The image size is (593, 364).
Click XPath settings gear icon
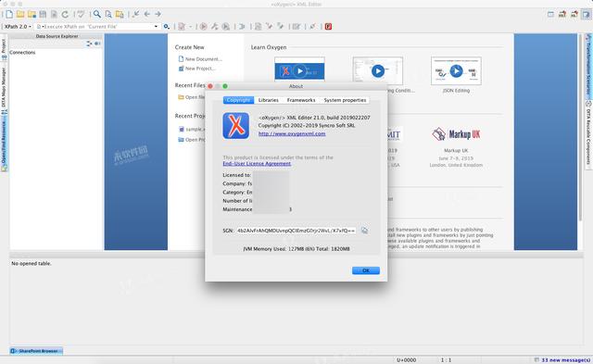[167, 27]
